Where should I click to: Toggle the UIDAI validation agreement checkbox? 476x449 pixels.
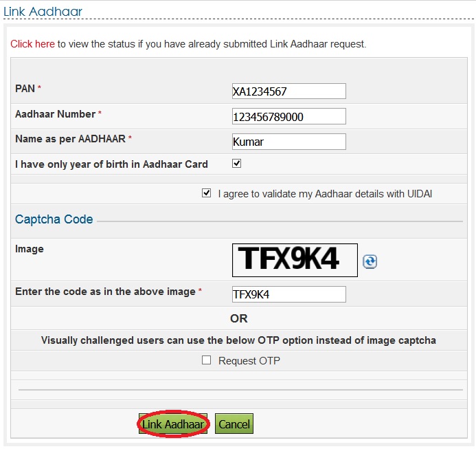(x=206, y=194)
